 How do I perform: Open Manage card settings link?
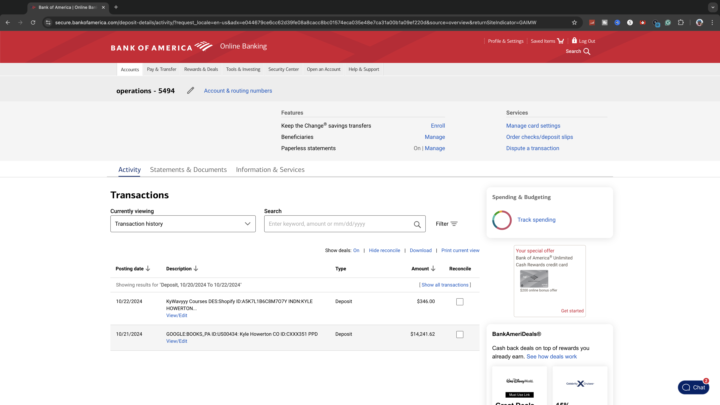(x=533, y=126)
